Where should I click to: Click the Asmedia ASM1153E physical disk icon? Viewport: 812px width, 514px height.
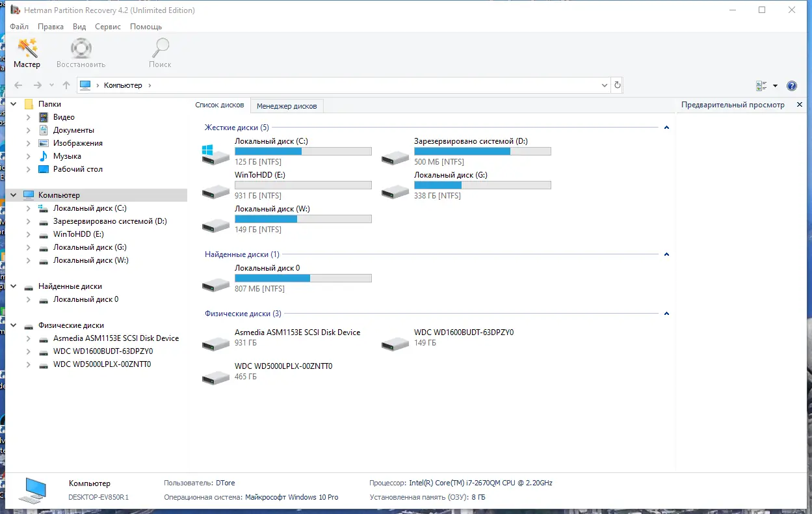215,343
